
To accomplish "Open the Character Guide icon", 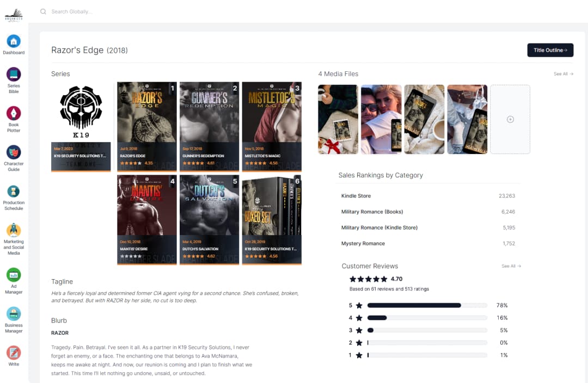I will [14, 152].
